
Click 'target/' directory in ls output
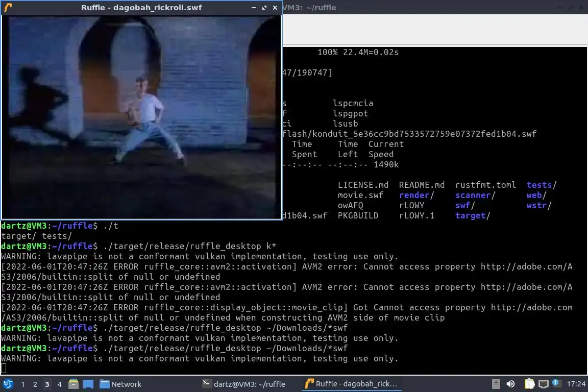(x=473, y=216)
